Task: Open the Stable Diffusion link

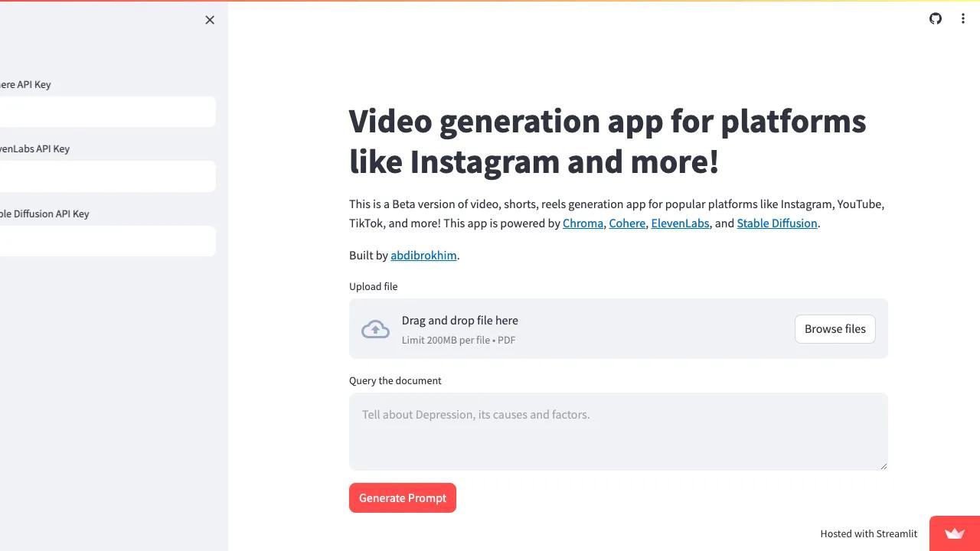Action: click(x=777, y=223)
